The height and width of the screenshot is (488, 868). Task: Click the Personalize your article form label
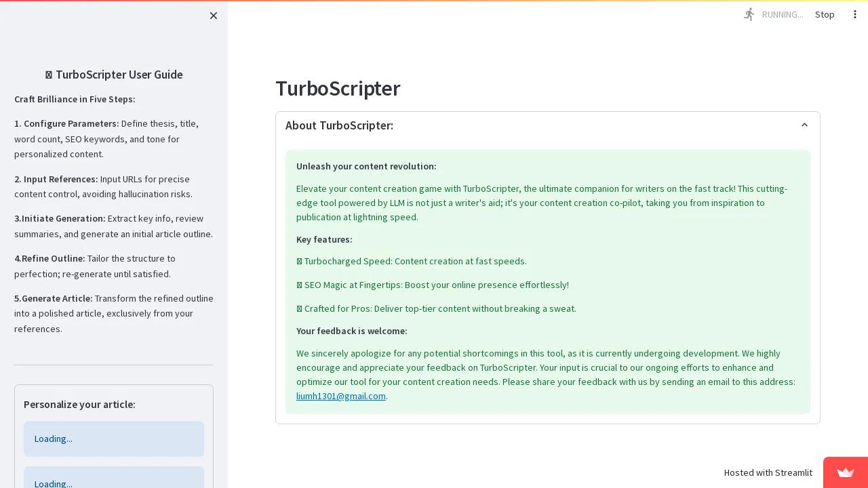pos(79,405)
